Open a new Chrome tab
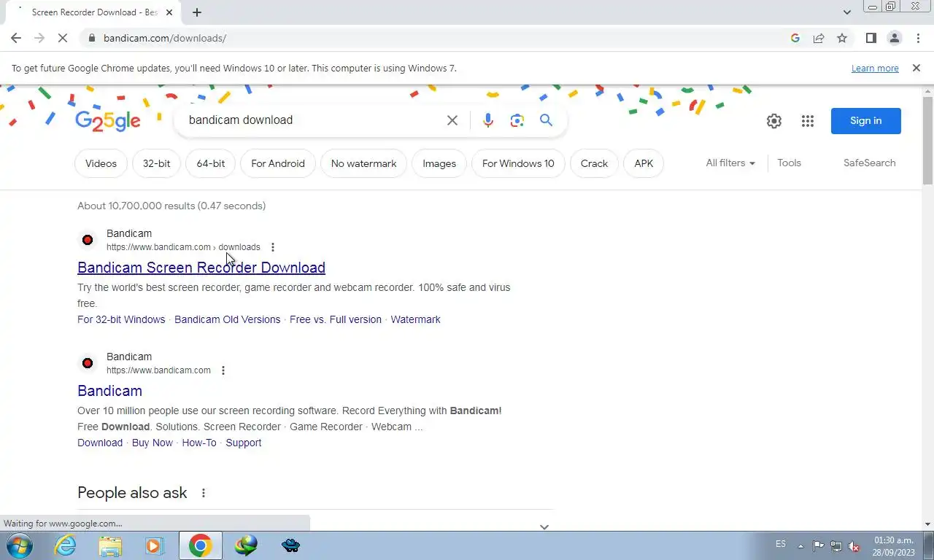 (x=197, y=12)
